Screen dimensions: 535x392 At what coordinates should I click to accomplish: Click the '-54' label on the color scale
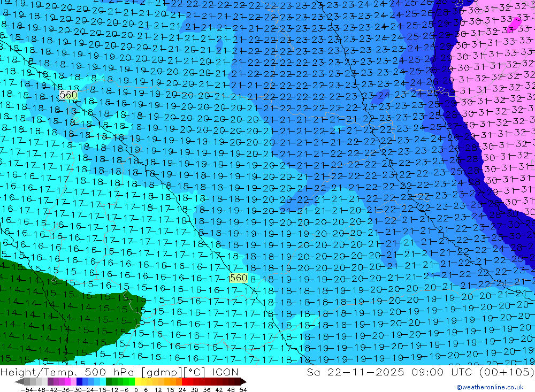27,390
